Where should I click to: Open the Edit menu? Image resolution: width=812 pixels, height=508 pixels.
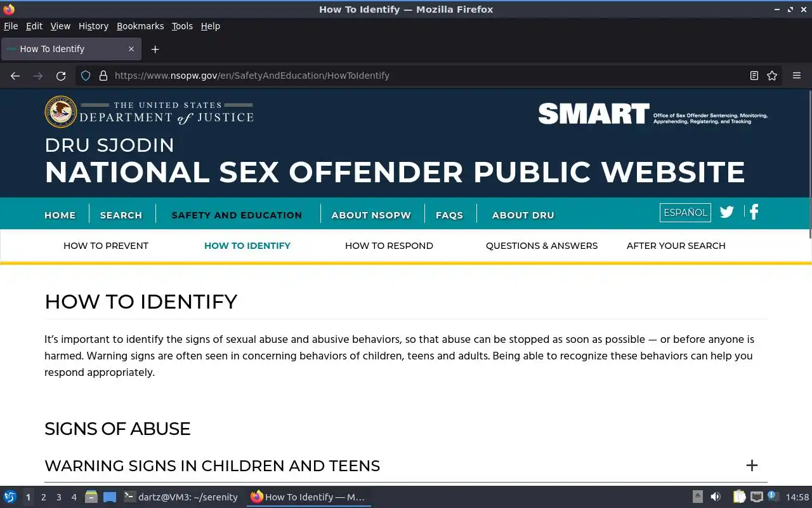pyautogui.click(x=34, y=26)
